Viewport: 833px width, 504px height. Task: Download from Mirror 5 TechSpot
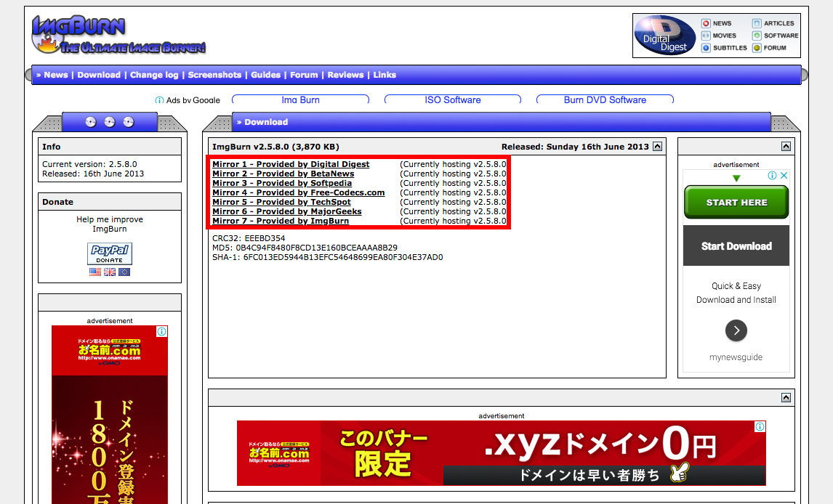281,202
